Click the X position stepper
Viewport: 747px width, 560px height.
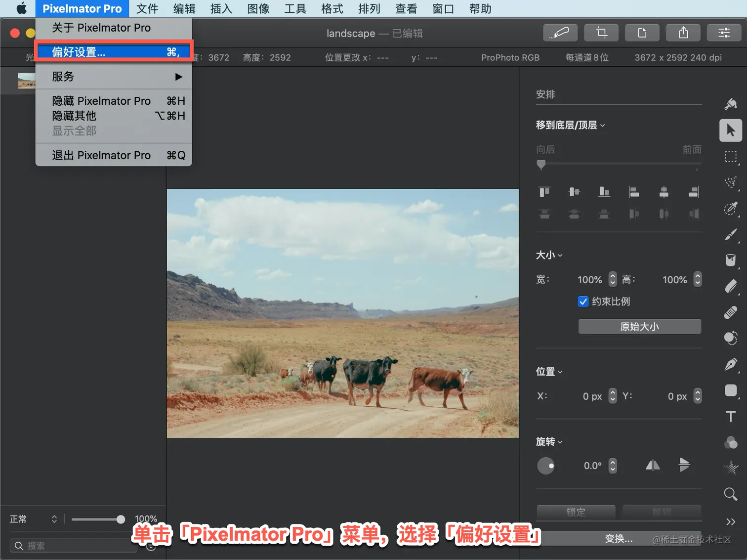pos(613,396)
